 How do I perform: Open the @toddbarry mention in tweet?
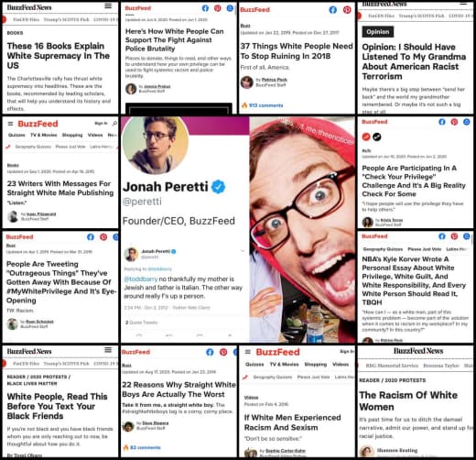(x=141, y=279)
